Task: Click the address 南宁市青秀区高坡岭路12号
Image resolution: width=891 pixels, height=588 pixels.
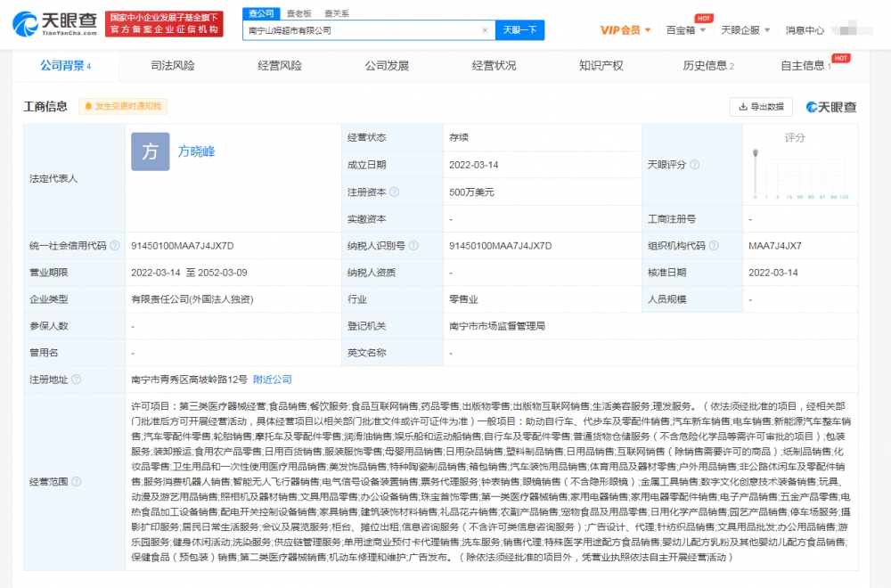Action: tap(189, 380)
